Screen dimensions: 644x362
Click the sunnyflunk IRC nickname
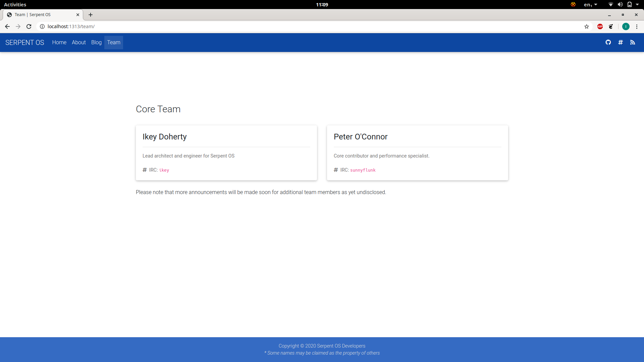(363, 170)
